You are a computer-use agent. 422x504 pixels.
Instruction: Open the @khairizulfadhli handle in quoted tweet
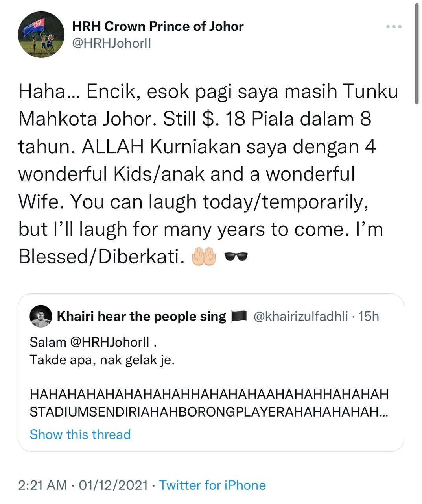[301, 316]
